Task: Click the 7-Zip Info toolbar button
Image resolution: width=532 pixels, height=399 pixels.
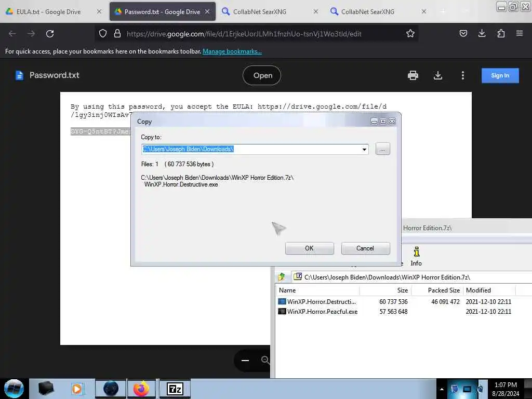Action: tap(416, 257)
